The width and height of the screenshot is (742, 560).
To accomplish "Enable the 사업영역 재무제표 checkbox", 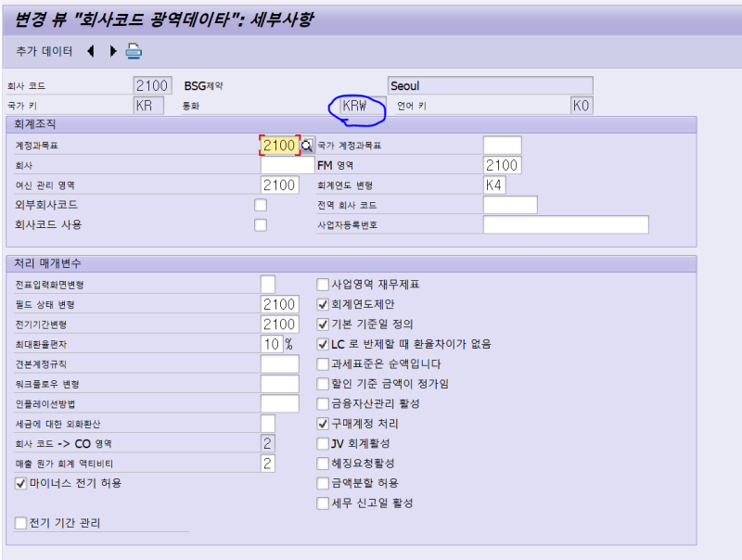I will (321, 284).
